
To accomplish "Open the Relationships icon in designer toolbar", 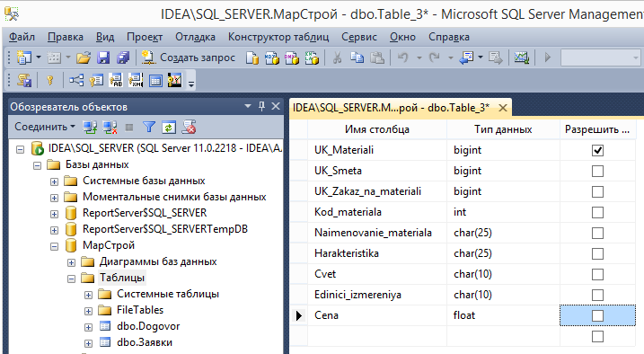I will click(76, 80).
